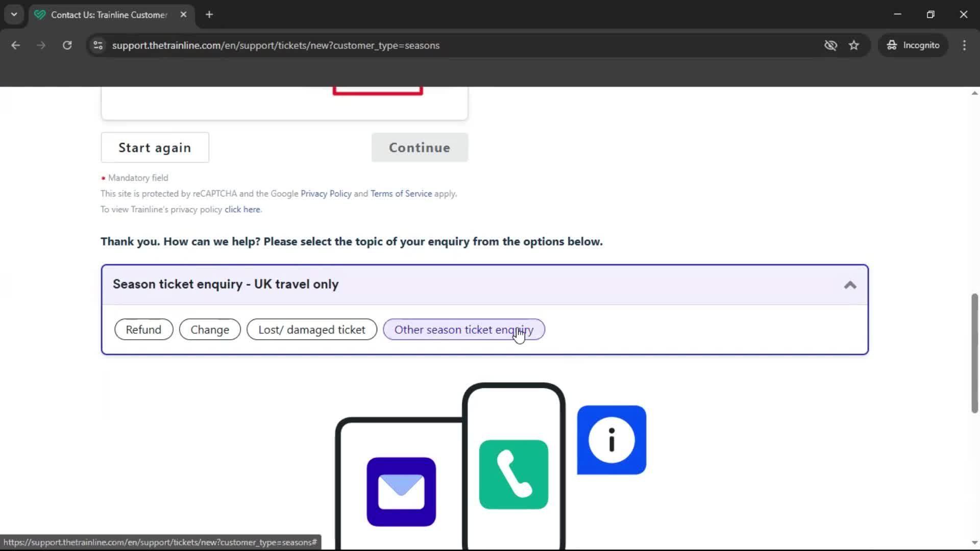Image resolution: width=980 pixels, height=551 pixels.
Task: Choose Lost/damaged ticket option
Action: coord(312,329)
